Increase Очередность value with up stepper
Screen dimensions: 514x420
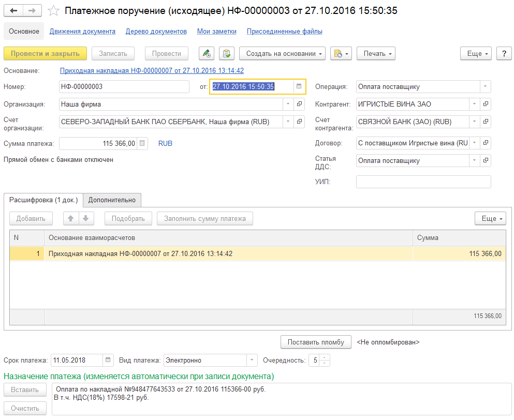[325, 357]
